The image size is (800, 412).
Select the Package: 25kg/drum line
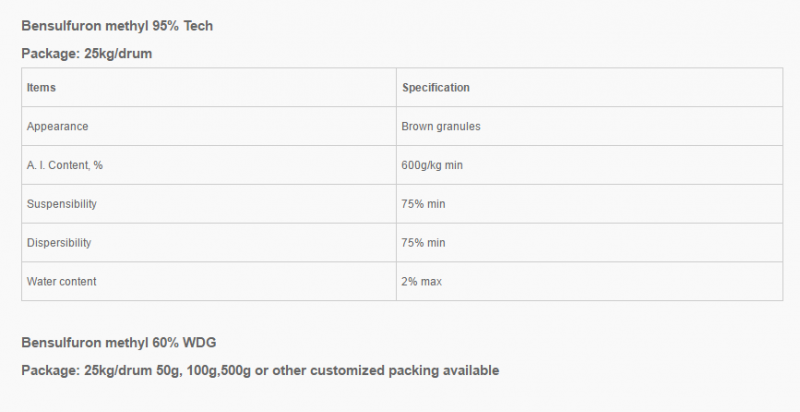point(87,54)
